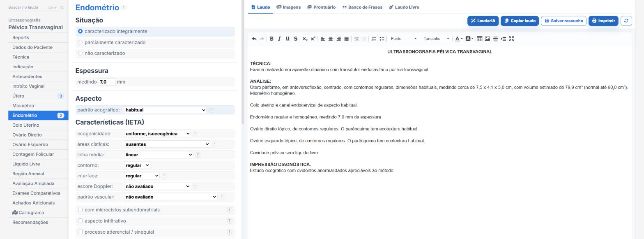The image size is (644, 239).
Task: Open help for processo aderencial / sinequial
Action: pos(230,232)
